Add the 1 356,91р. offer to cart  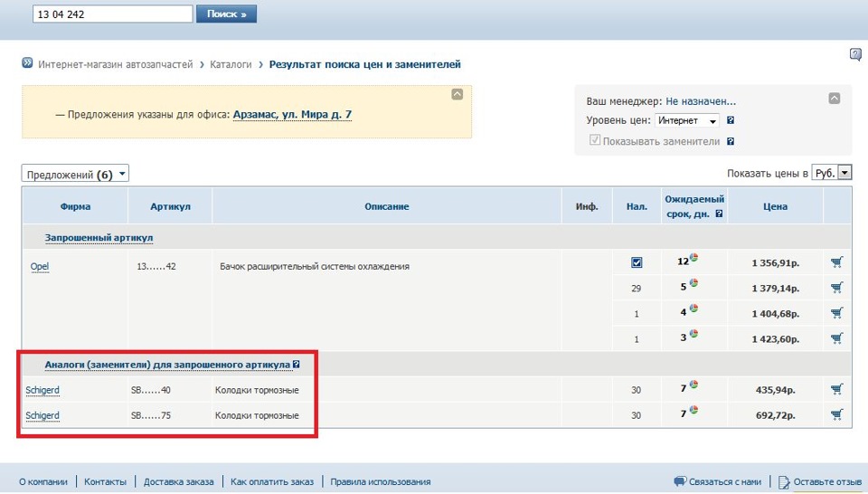coord(836,262)
